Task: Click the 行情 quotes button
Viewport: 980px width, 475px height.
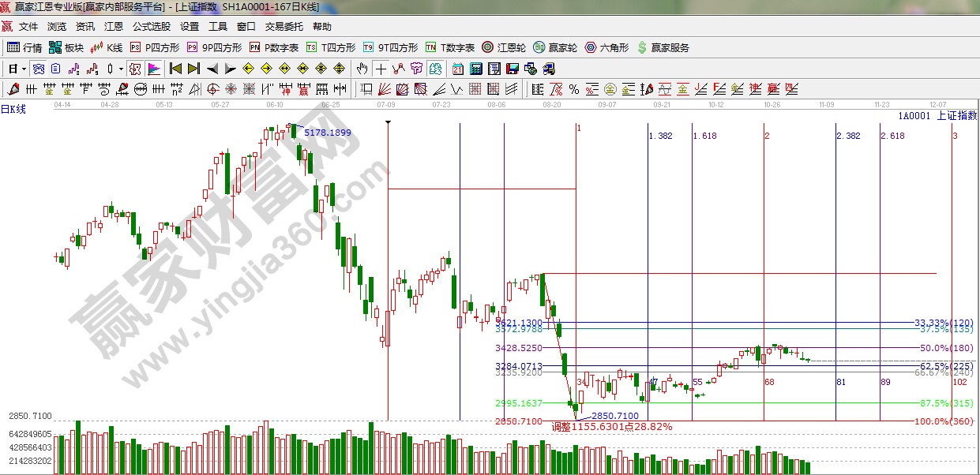Action: [24, 47]
